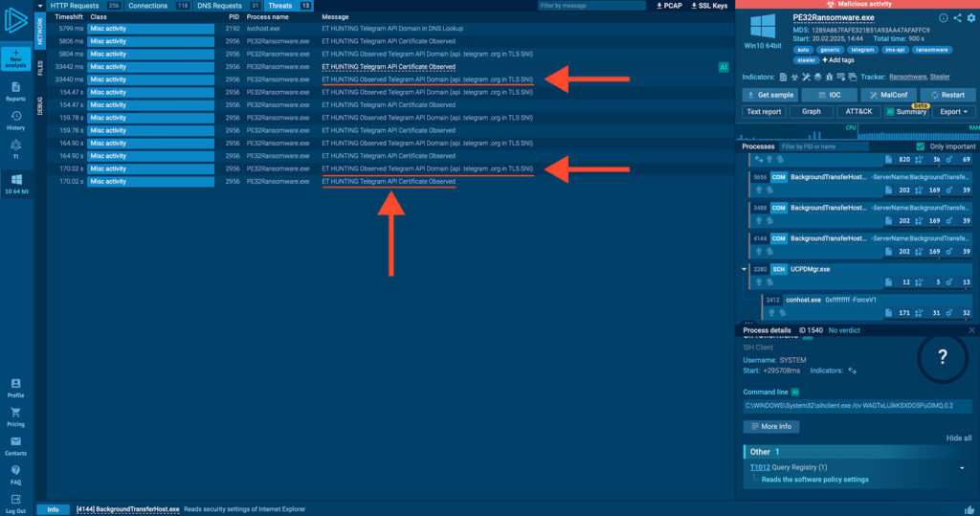Collapse the UCPDMgr.exe process tree
The width and height of the screenshot is (980, 516).
click(x=746, y=270)
